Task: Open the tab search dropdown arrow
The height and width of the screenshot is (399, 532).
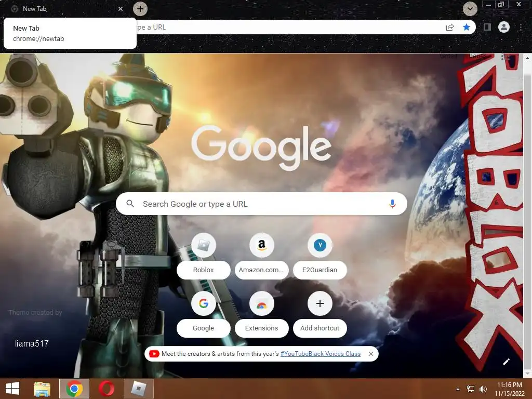Action: pos(470,9)
